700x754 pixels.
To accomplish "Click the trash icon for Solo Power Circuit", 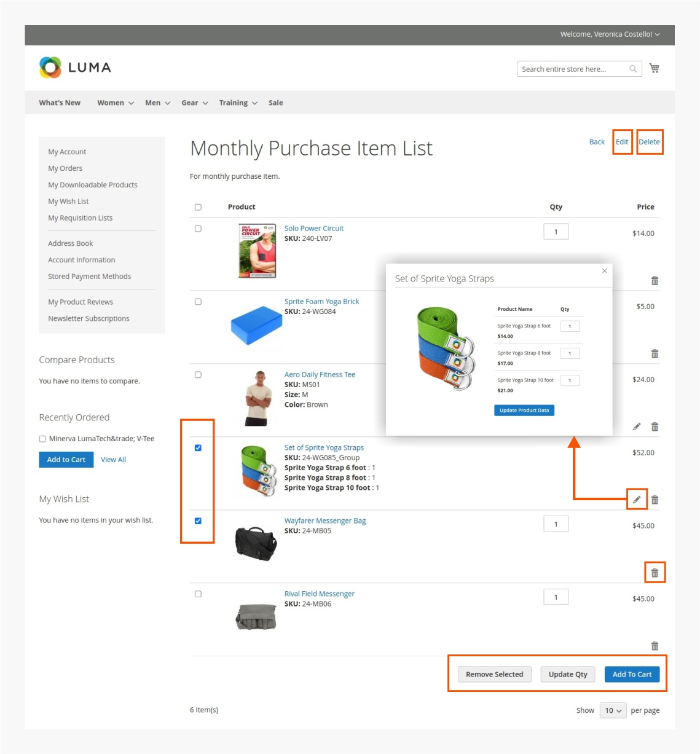I will coord(655,280).
